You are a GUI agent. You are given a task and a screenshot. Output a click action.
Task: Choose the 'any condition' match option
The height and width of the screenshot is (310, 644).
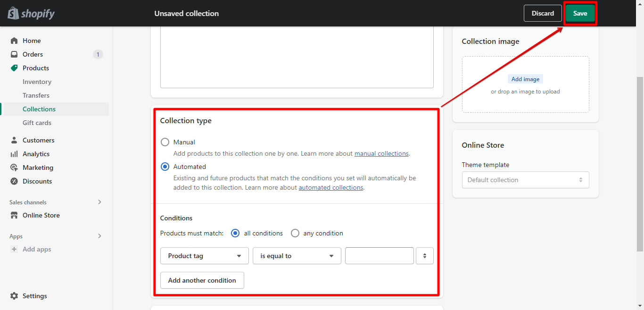295,233
